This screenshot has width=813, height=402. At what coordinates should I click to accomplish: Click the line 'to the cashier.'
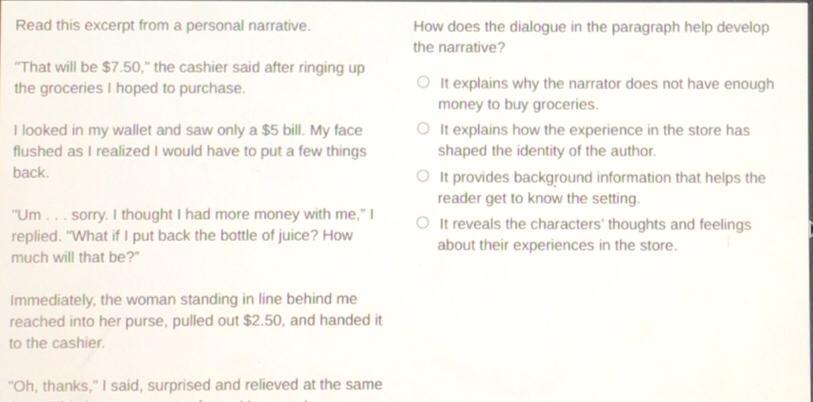[x=57, y=343]
